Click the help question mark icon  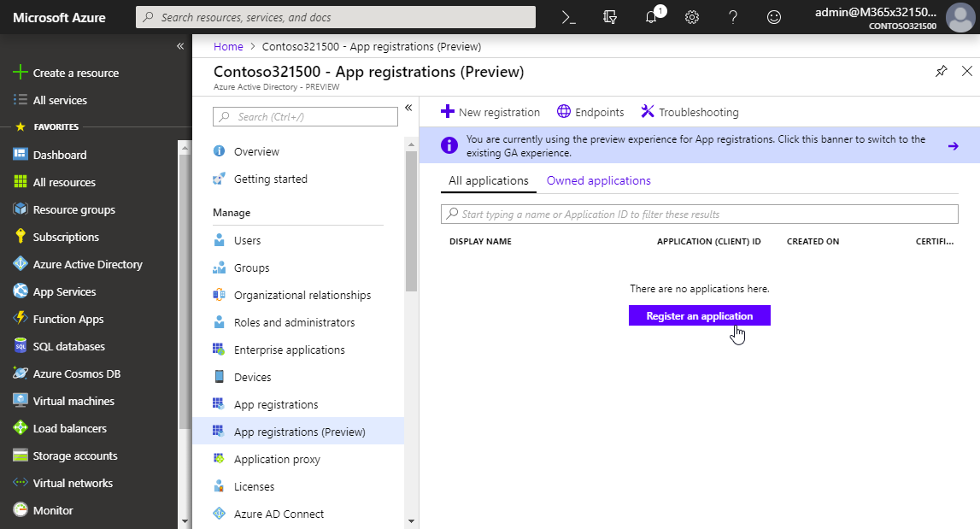pyautogui.click(x=733, y=17)
